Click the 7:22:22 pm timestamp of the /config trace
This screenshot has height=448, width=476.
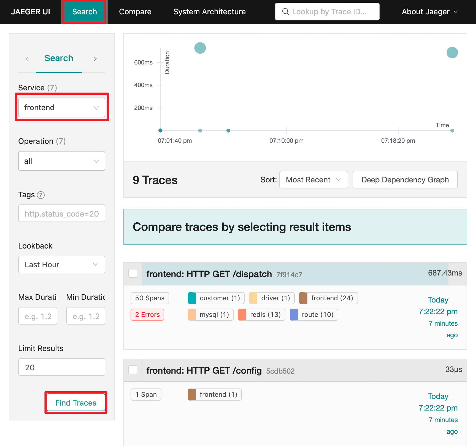pyautogui.click(x=438, y=408)
